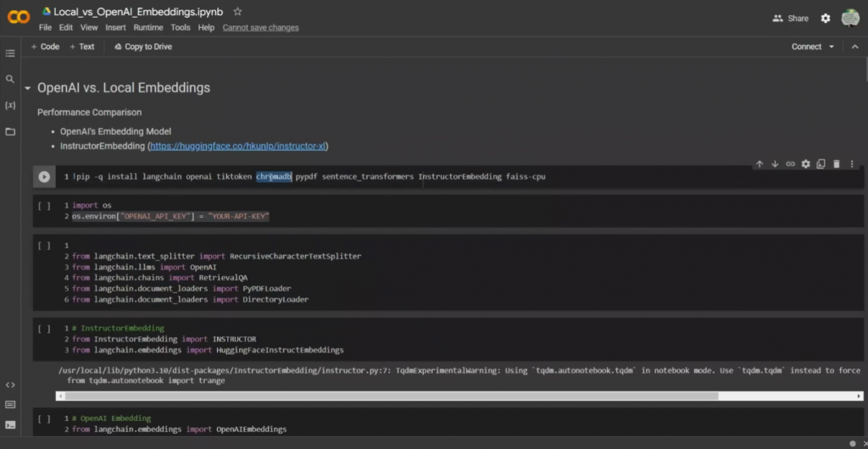Open the code snippets icon in sidebar
The width and height of the screenshot is (868, 449).
[10, 385]
